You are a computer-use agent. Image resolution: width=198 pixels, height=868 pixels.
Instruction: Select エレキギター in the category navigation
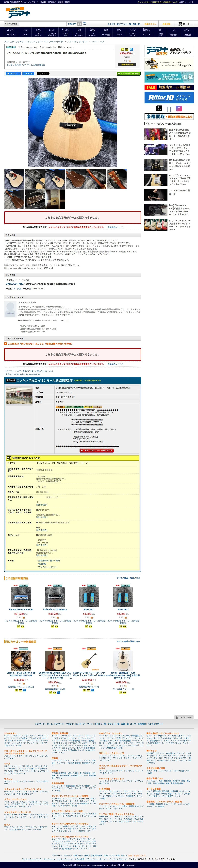point(11,30)
